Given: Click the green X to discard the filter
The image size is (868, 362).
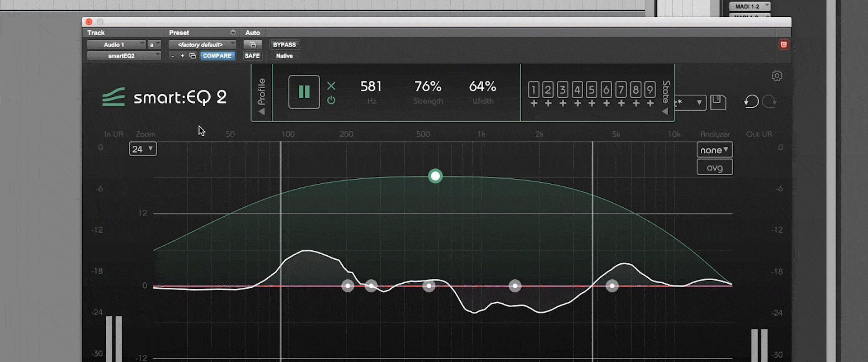Looking at the screenshot, I should (331, 86).
